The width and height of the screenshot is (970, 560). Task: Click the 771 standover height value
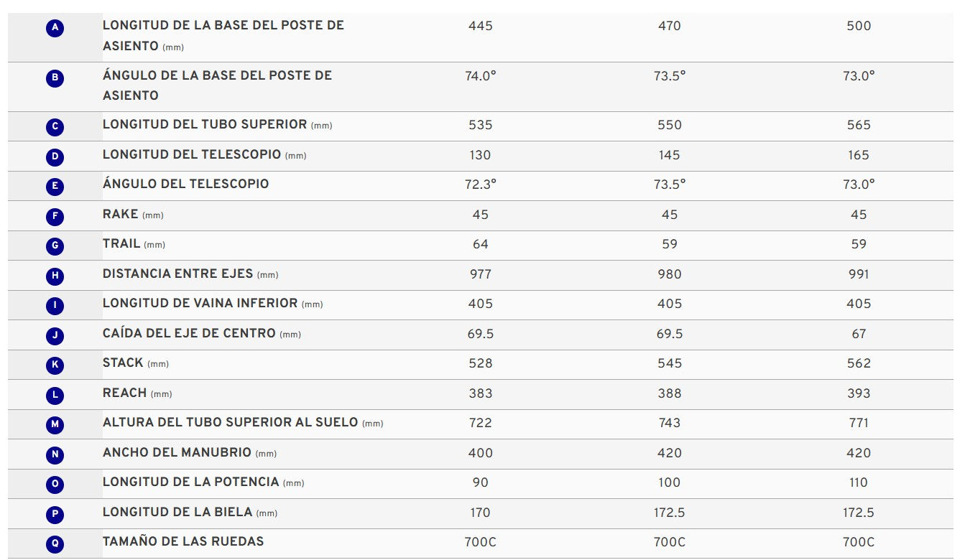click(859, 423)
